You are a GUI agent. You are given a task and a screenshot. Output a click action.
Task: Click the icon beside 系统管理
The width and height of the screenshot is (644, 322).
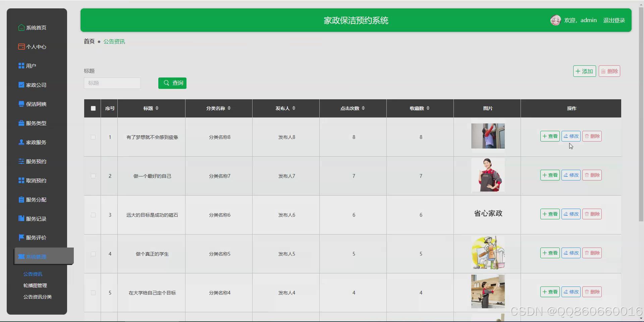coord(21,257)
